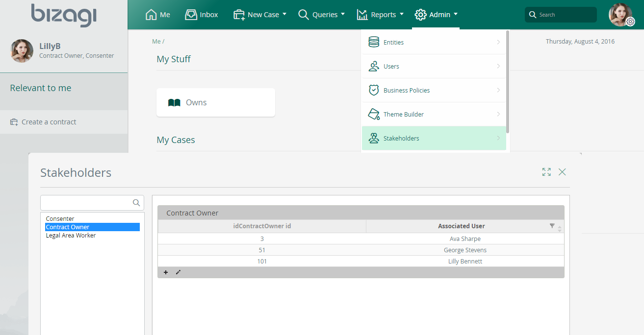Click the Stakeholders people icon
The width and height of the screenshot is (644, 335).
[374, 138]
